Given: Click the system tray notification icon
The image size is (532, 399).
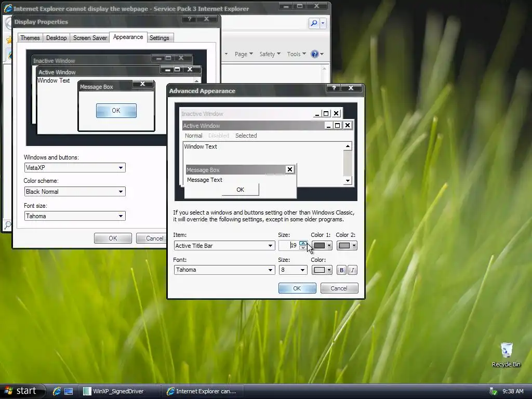Looking at the screenshot, I should pyautogui.click(x=493, y=391).
